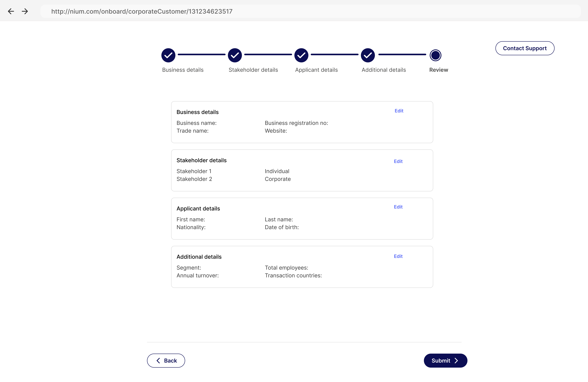Select the Applicant details step label

tap(316, 70)
